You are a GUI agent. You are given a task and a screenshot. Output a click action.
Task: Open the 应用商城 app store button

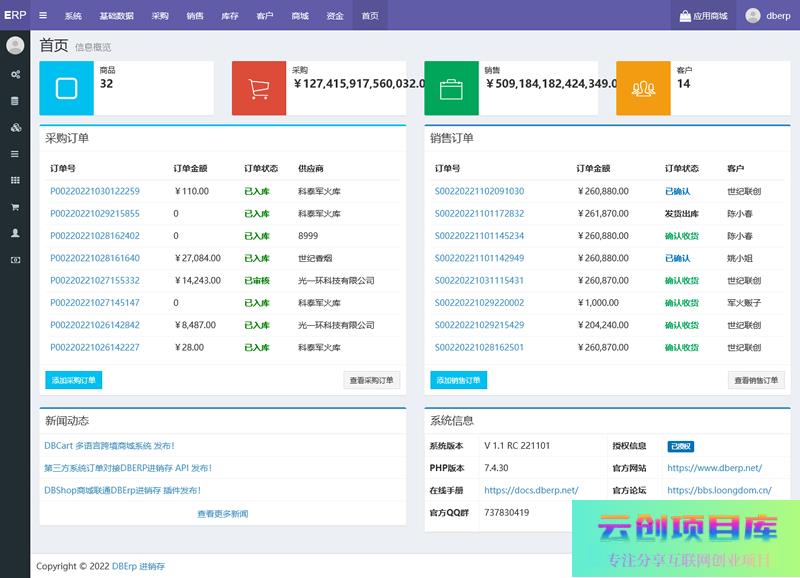(702, 16)
